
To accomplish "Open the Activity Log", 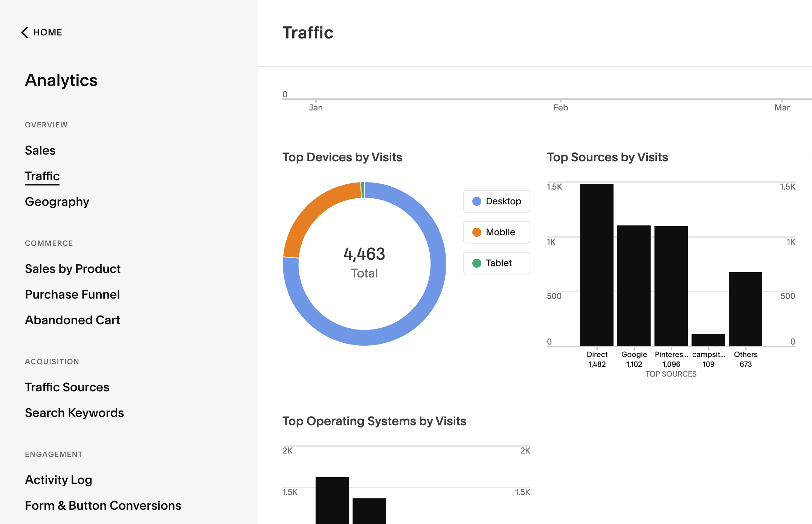I will click(x=58, y=480).
